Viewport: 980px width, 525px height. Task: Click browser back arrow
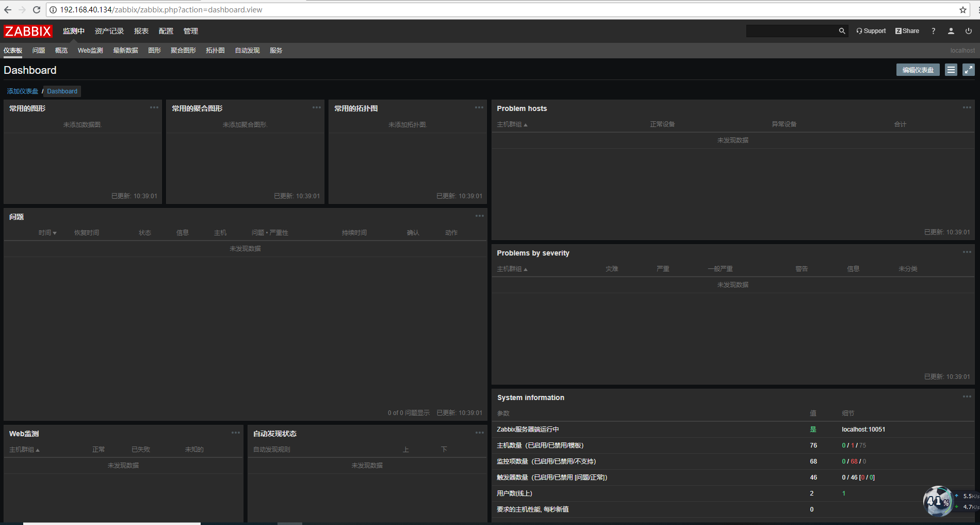click(x=8, y=10)
